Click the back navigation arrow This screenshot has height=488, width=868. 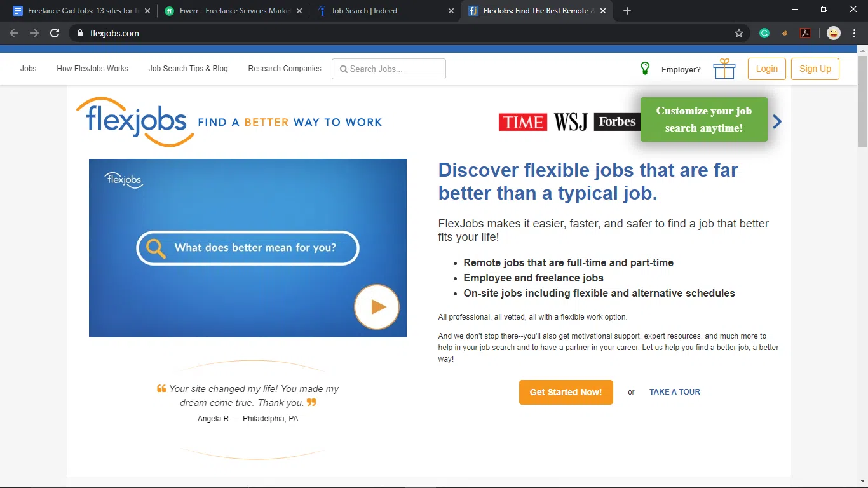[x=13, y=33]
